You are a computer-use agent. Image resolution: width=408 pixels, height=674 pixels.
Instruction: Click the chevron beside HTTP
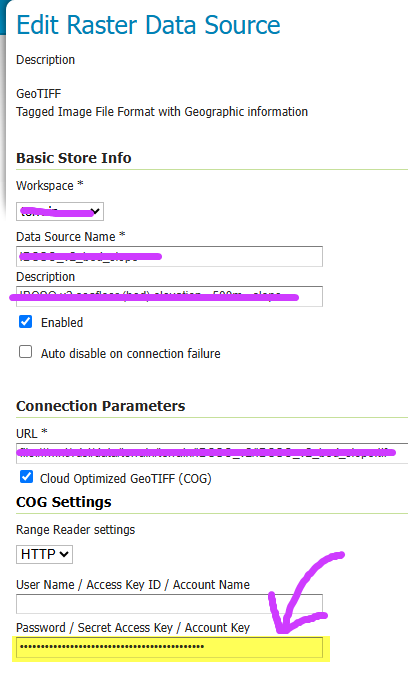[x=64, y=554]
